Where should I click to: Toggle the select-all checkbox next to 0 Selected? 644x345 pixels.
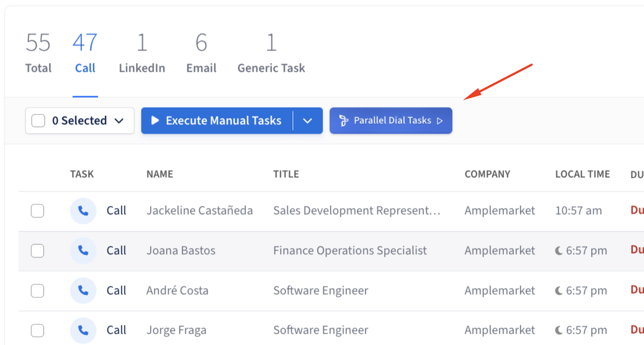coord(38,121)
